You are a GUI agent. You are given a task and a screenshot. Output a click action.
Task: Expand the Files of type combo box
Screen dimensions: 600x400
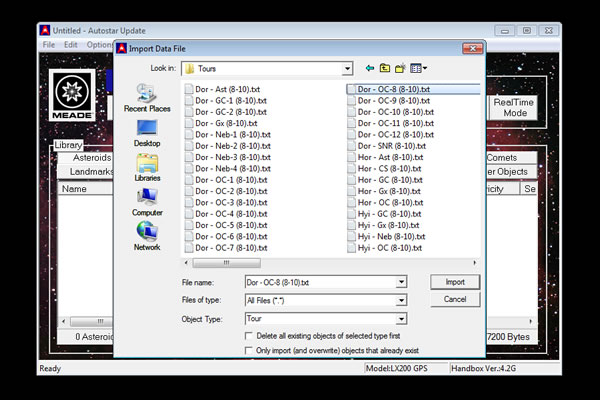point(401,300)
